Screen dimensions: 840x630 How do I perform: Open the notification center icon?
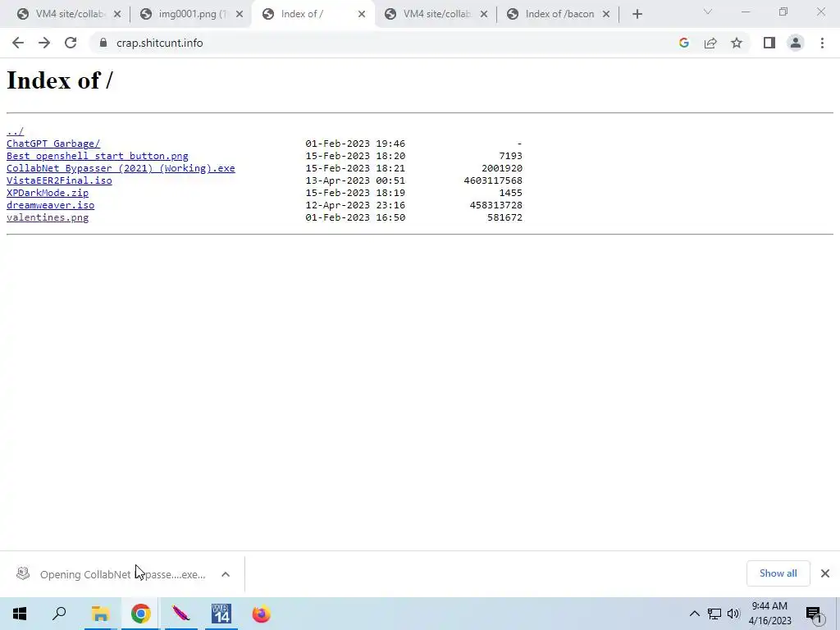point(815,614)
